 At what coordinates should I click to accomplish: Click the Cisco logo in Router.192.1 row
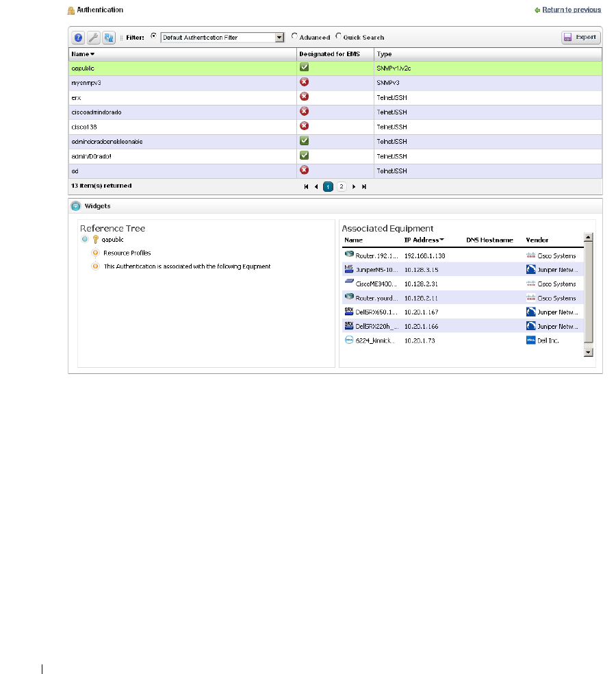[x=531, y=255]
